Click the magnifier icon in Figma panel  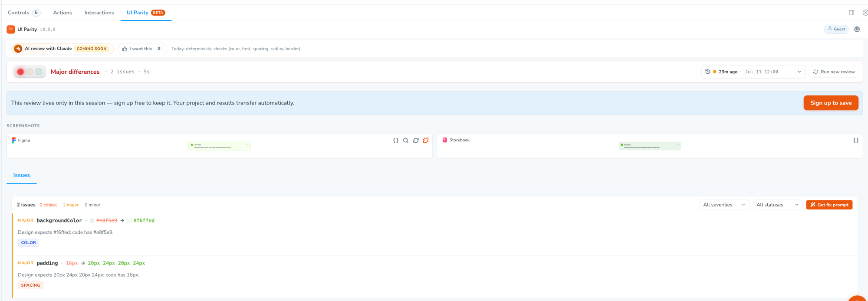click(405, 141)
